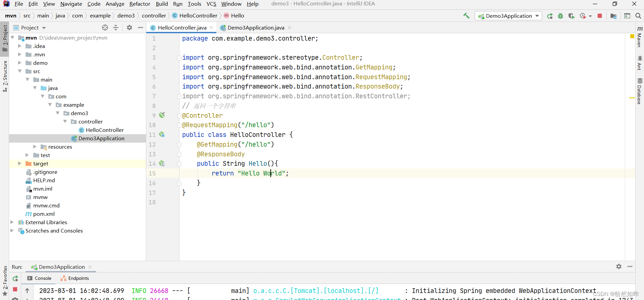Expand the resources folder
The width and height of the screenshot is (644, 300).
35,147
